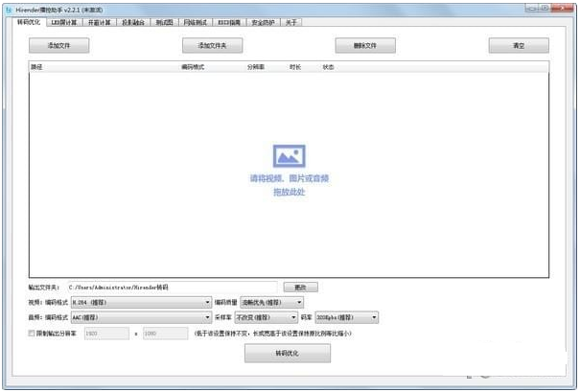The height and width of the screenshot is (392, 580).
Task: Switch to the 转码优化 tab
Action: (x=29, y=22)
